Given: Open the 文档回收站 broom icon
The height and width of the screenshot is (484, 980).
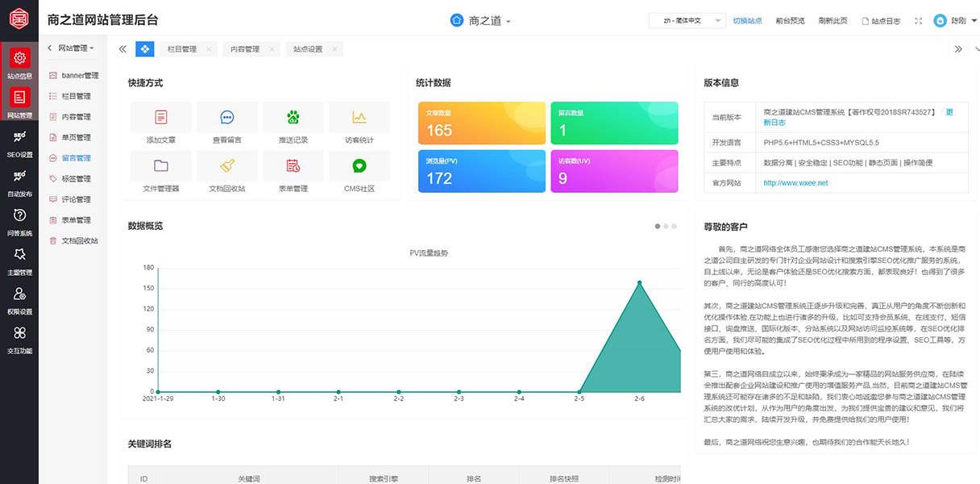Looking at the screenshot, I should point(227,166).
